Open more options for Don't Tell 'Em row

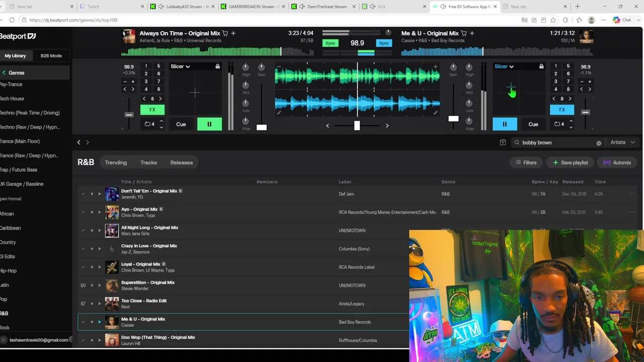(x=631, y=194)
